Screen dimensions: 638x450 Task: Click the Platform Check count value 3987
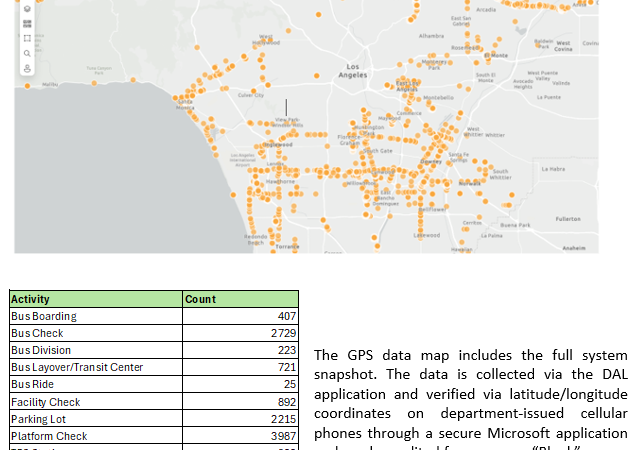point(240,436)
